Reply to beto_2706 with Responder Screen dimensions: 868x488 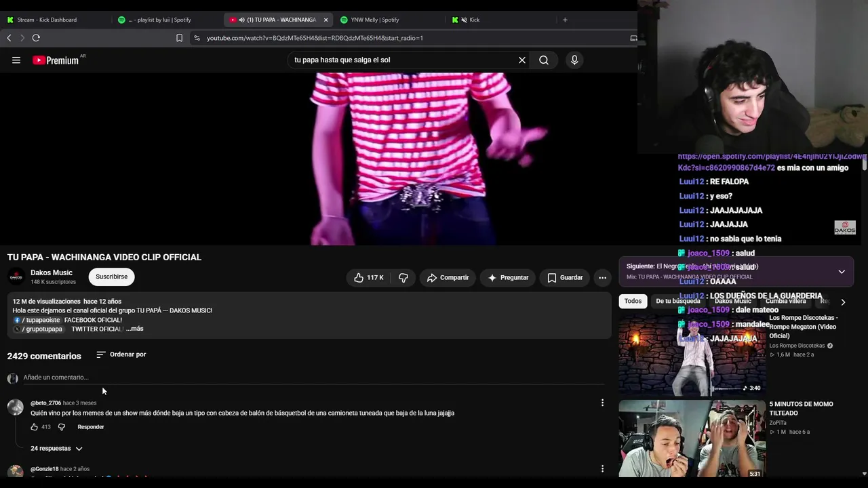tap(90, 427)
